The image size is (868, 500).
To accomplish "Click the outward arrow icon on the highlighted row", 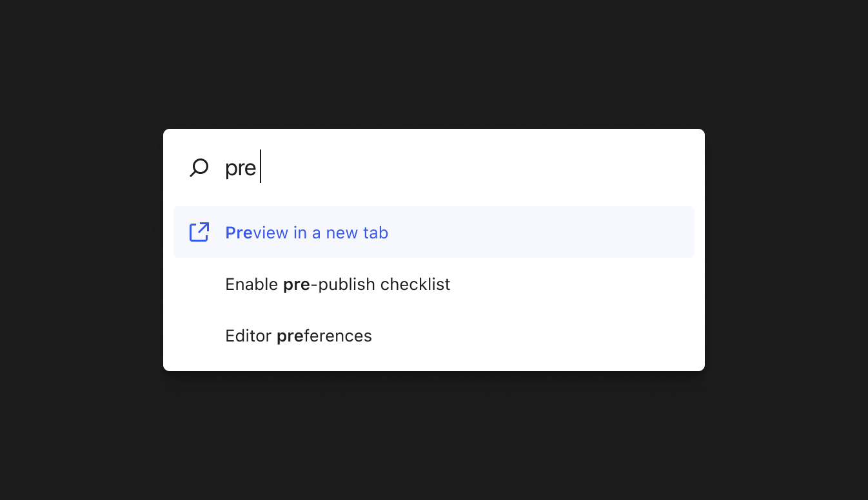I will coord(199,232).
